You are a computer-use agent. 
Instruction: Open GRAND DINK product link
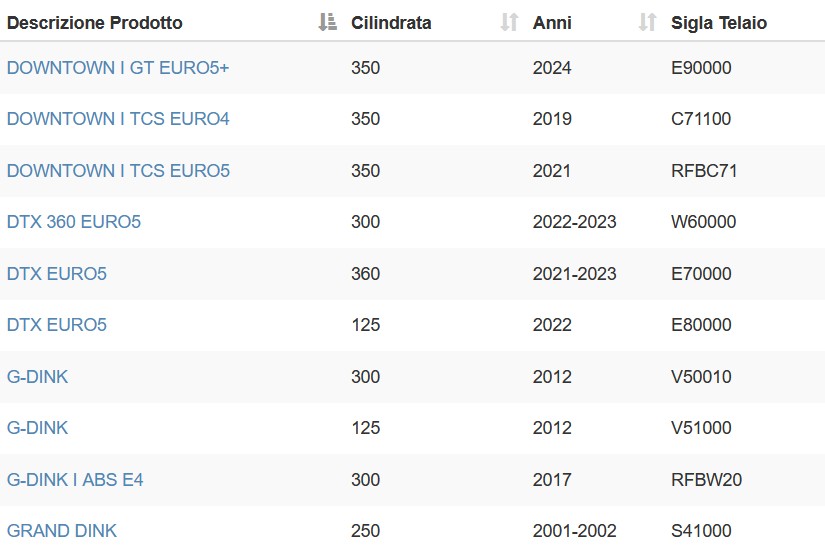click(62, 531)
